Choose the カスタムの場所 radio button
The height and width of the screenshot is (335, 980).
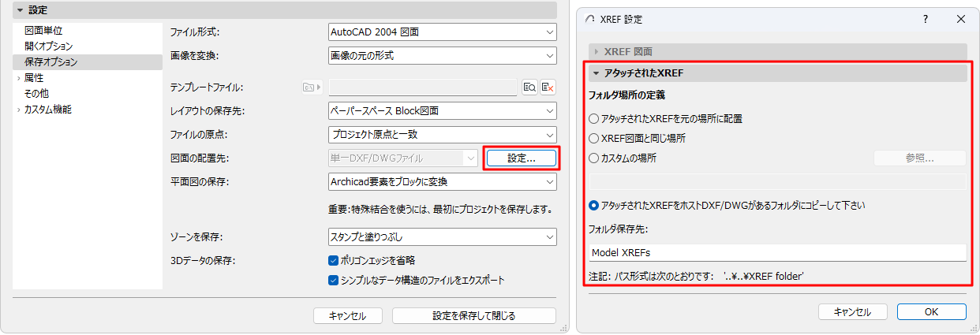(x=595, y=158)
